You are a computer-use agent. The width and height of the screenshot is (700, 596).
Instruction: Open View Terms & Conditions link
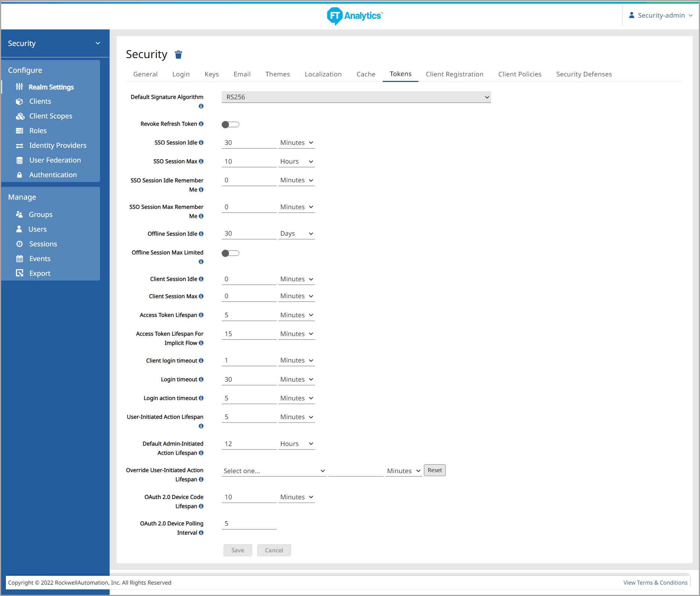pos(656,583)
